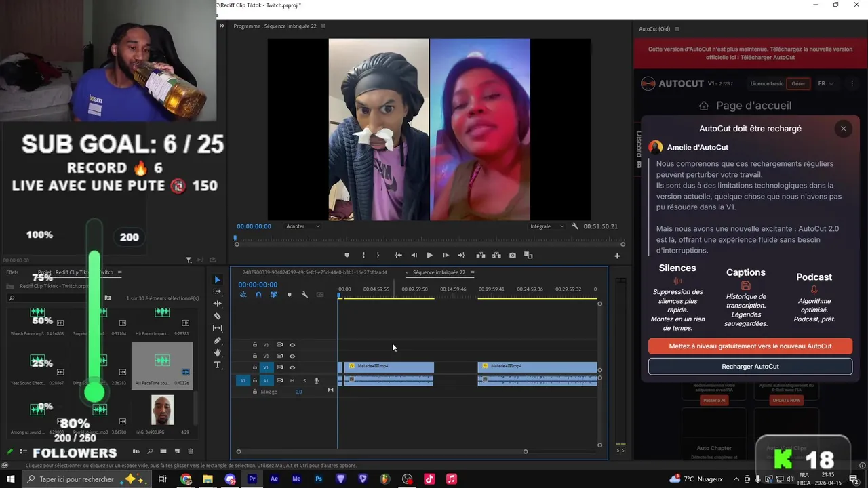Click the Gérer licence button

coord(799,84)
